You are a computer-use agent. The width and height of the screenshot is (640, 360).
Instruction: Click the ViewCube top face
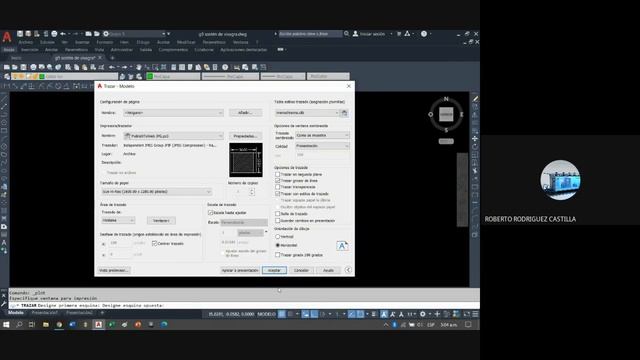click(x=446, y=114)
